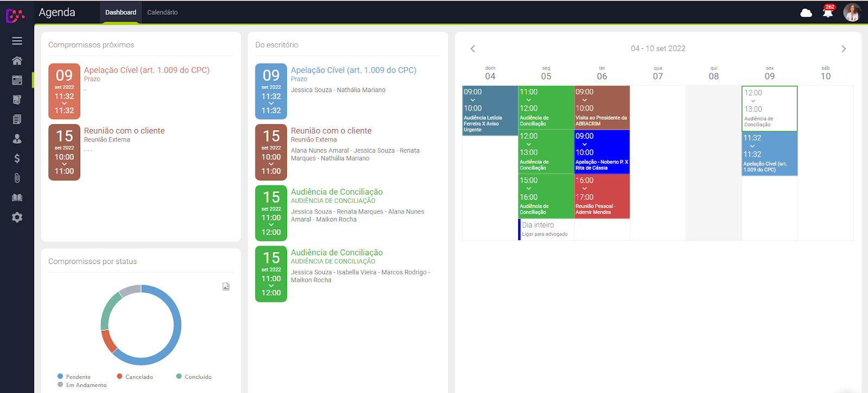Click the cloud icon in top bar
The height and width of the screenshot is (393, 868).
[x=806, y=12]
